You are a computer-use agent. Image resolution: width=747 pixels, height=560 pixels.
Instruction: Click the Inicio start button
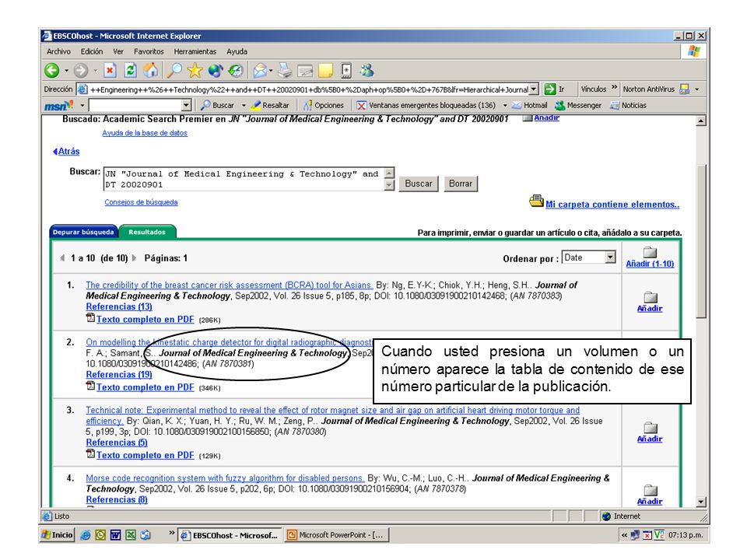(x=57, y=535)
